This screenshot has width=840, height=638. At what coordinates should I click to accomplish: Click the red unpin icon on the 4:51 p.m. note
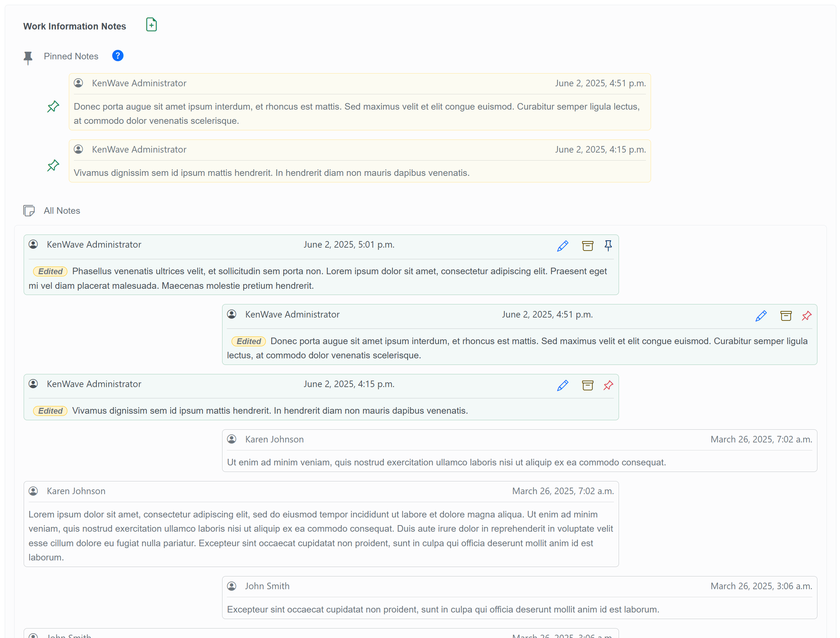(x=807, y=316)
